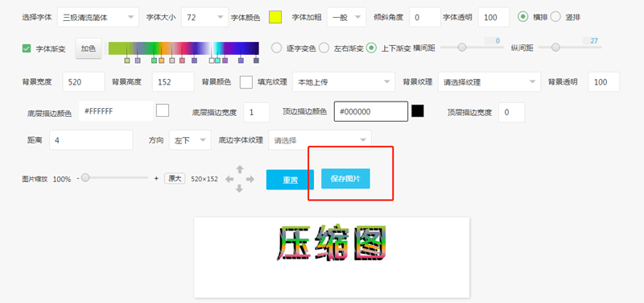Focus the 顶层描边宽度 input field
The height and width of the screenshot is (303, 644).
pyautogui.click(x=512, y=112)
